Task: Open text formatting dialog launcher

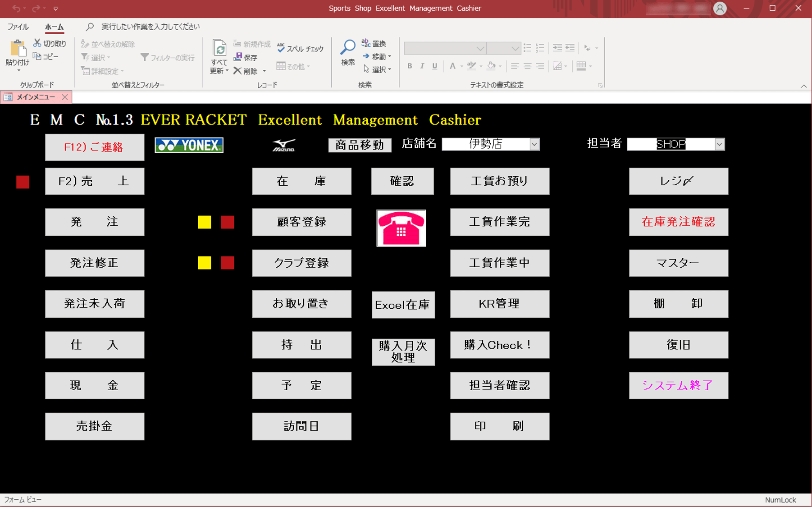Action: click(600, 85)
